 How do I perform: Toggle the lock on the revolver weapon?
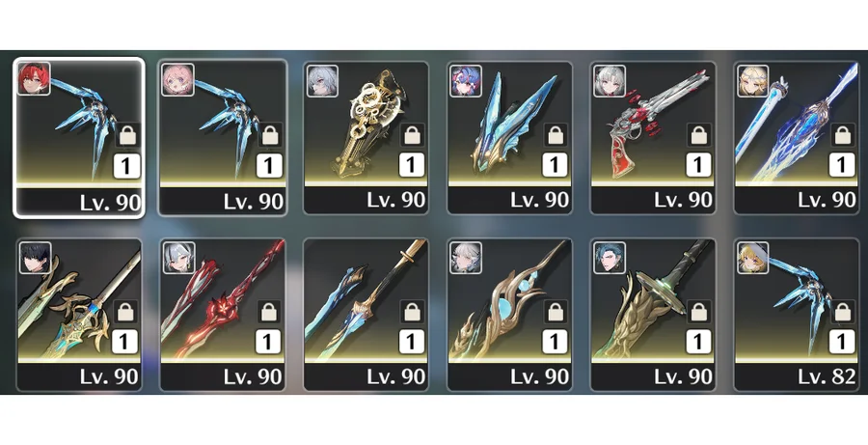tap(699, 135)
